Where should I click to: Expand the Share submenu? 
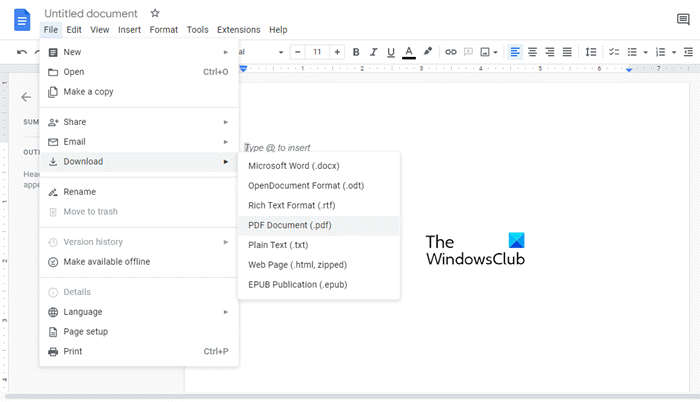139,122
